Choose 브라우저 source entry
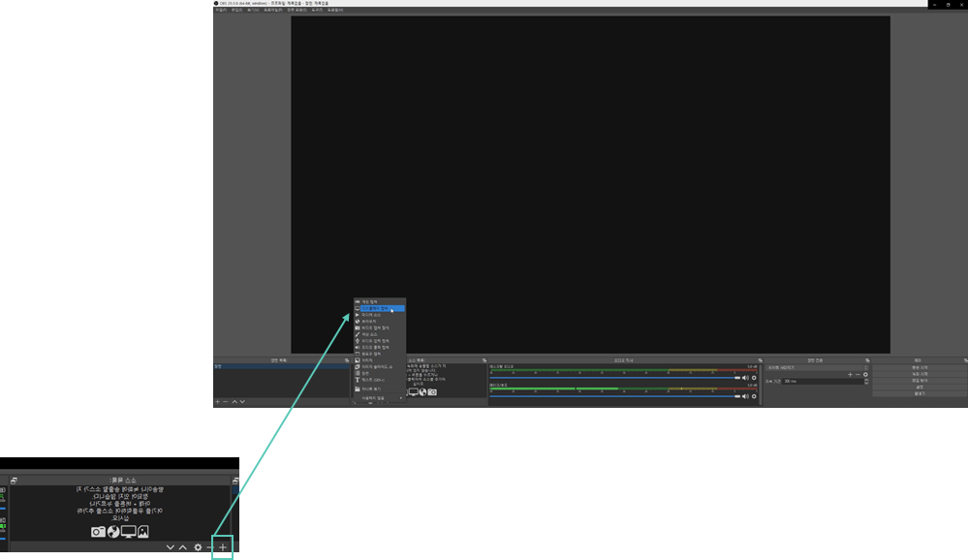 click(379, 321)
